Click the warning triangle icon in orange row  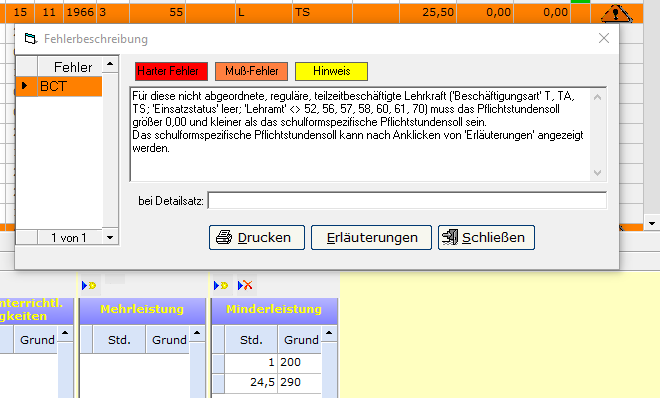click(616, 13)
